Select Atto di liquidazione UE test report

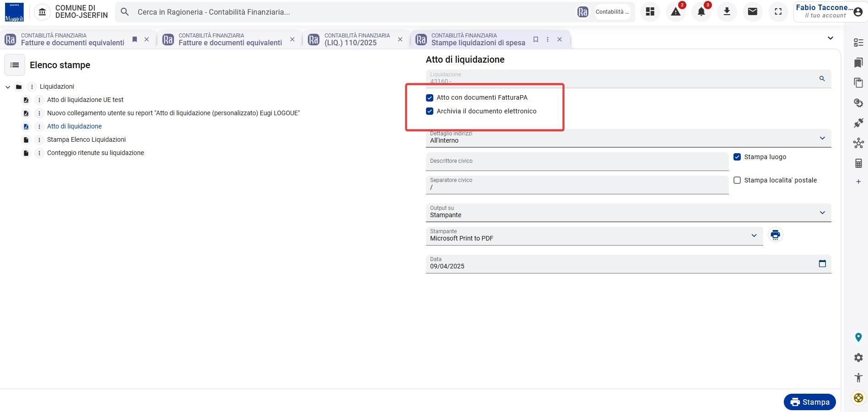click(85, 100)
